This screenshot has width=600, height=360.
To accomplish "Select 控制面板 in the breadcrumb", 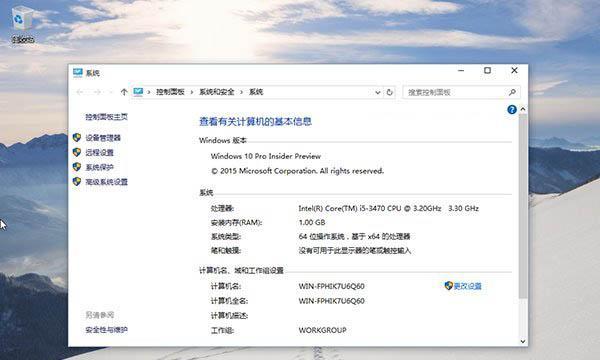I will pyautogui.click(x=170, y=92).
